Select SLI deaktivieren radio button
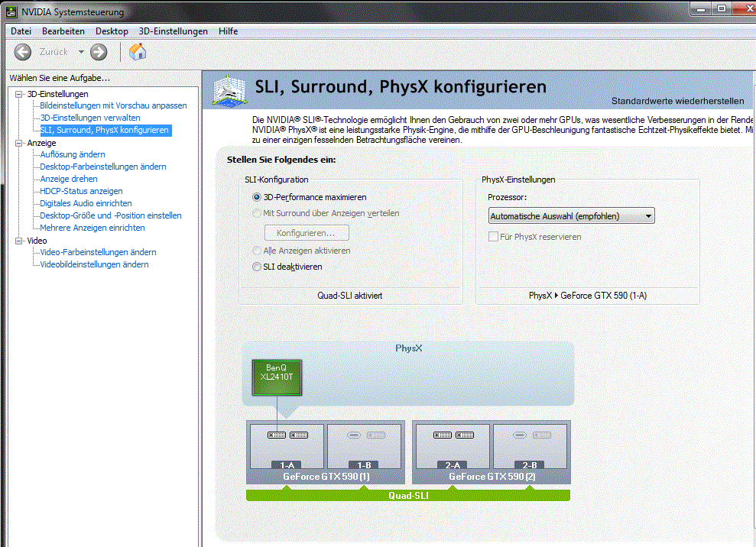The height and width of the screenshot is (547, 756). click(257, 267)
